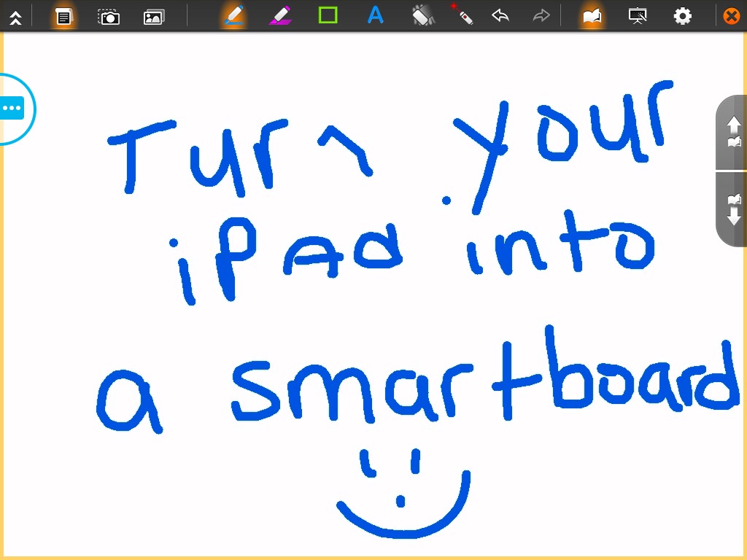Open settings gear
Screen dimensions: 747x560
click(x=682, y=16)
